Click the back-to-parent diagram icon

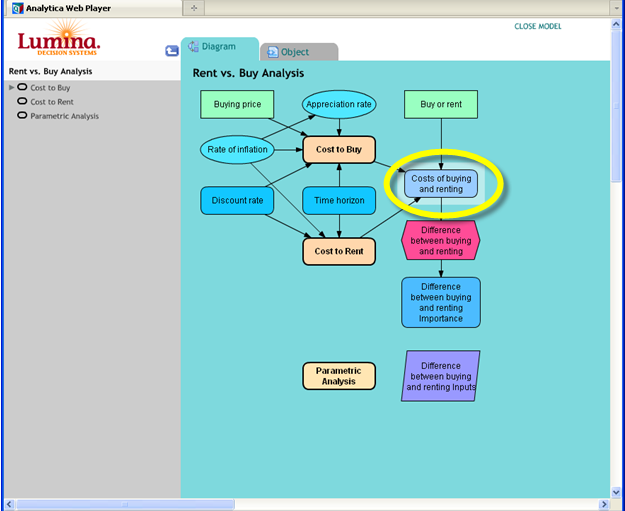(172, 51)
